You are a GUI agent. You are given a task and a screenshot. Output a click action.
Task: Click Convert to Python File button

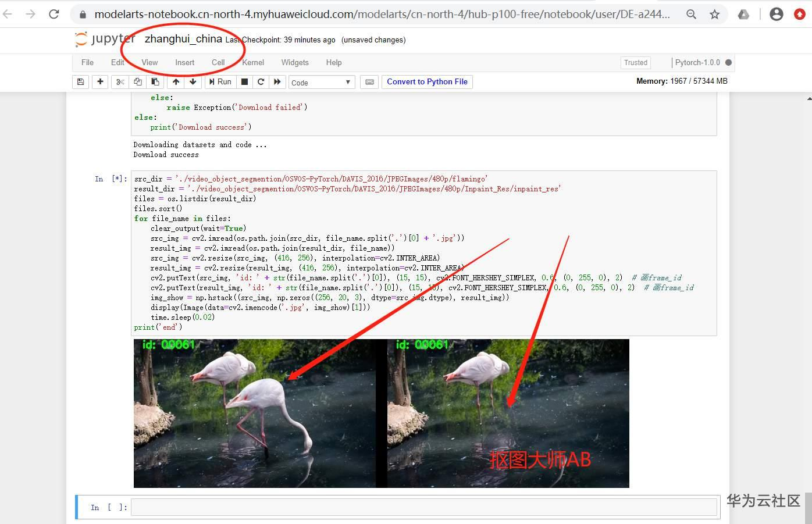(x=427, y=82)
